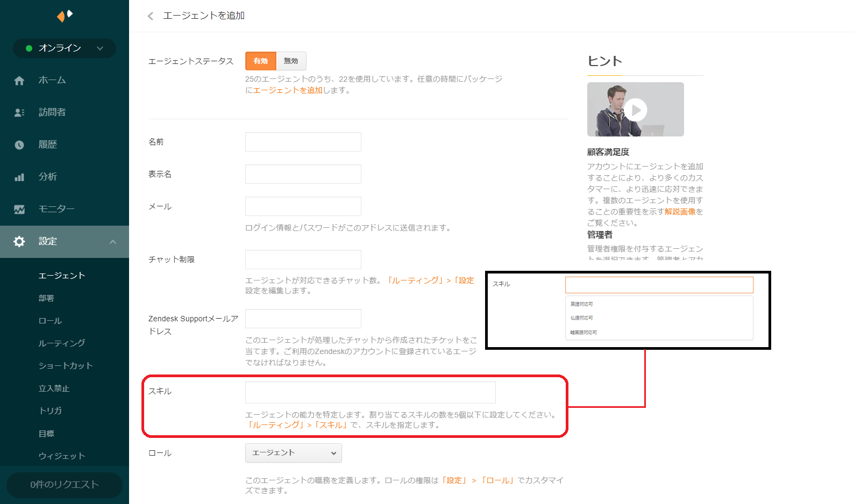
Task: Click the 顧客満足度 hint heading
Action: click(608, 152)
